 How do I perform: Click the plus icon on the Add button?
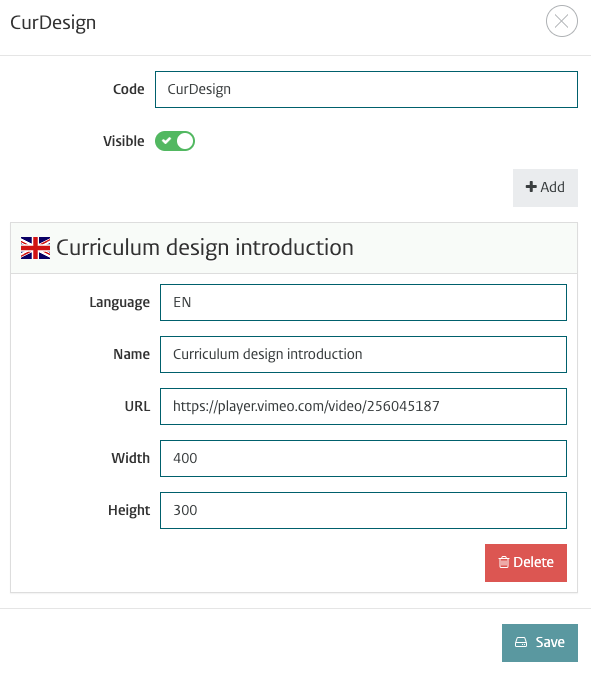point(531,187)
